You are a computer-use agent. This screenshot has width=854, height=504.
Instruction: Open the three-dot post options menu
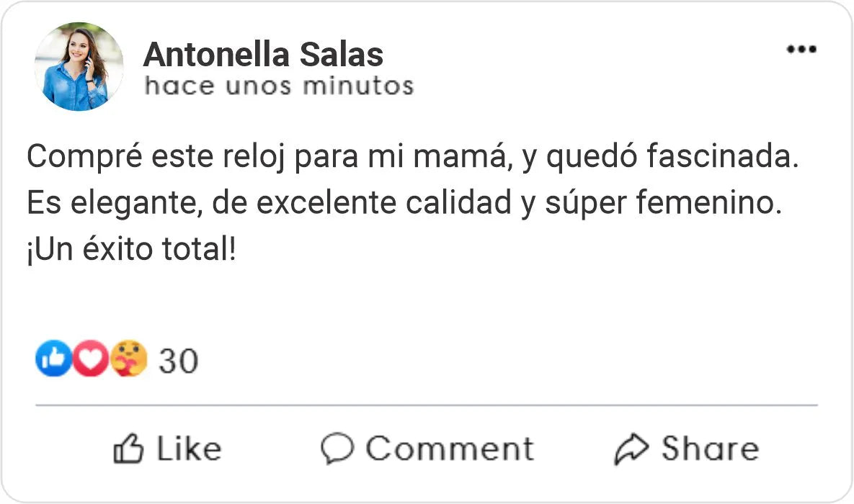tap(801, 50)
